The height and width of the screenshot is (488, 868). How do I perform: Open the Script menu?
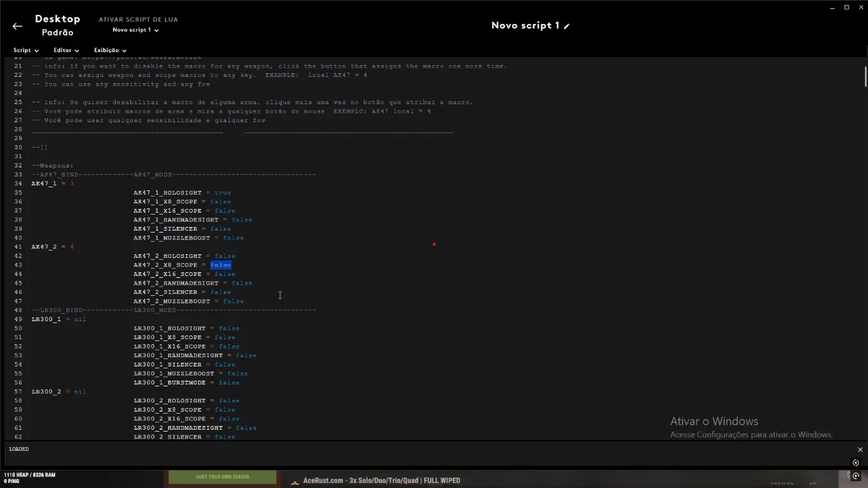26,50
